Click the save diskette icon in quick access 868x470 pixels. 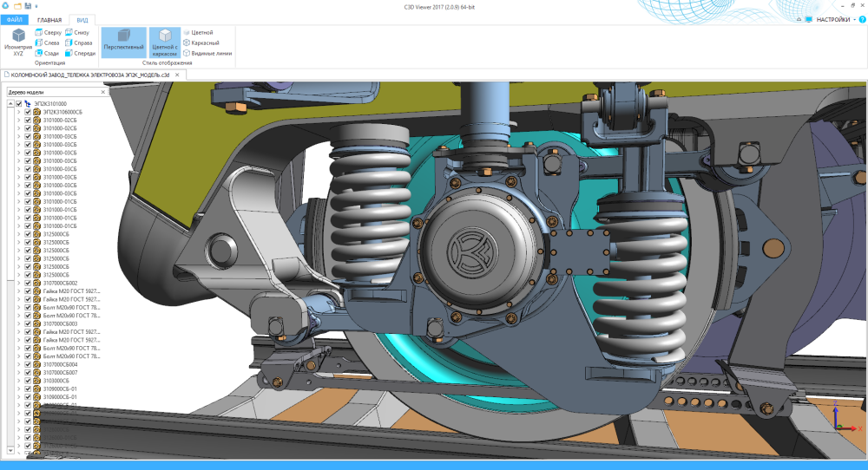click(28, 6)
